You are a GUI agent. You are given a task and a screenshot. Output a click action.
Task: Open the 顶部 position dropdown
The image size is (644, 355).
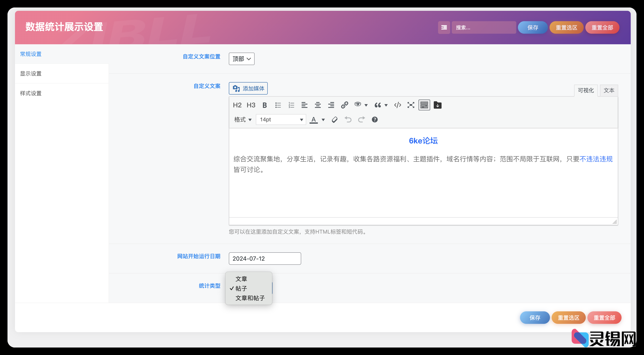coord(241,59)
